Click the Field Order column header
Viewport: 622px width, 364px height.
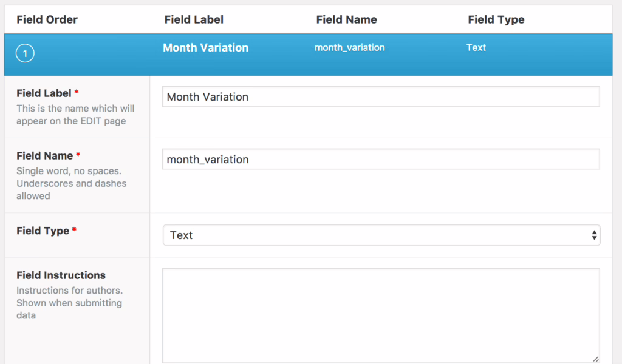point(47,19)
